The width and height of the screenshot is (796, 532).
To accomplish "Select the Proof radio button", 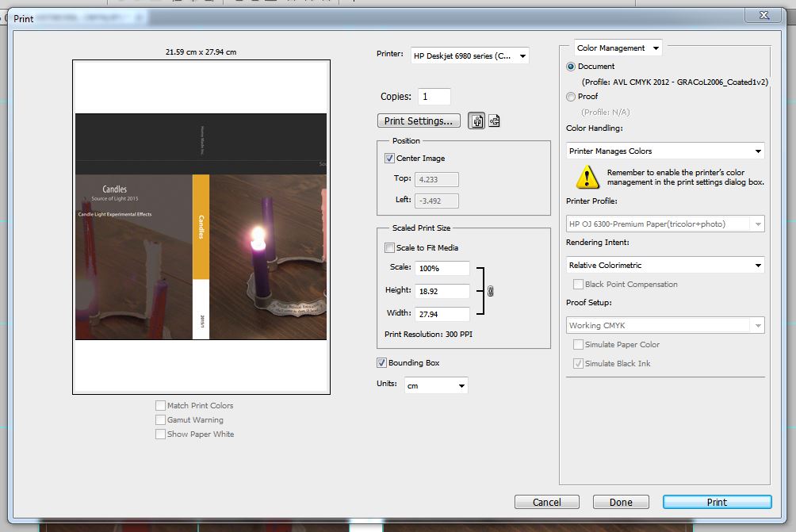I will click(571, 97).
